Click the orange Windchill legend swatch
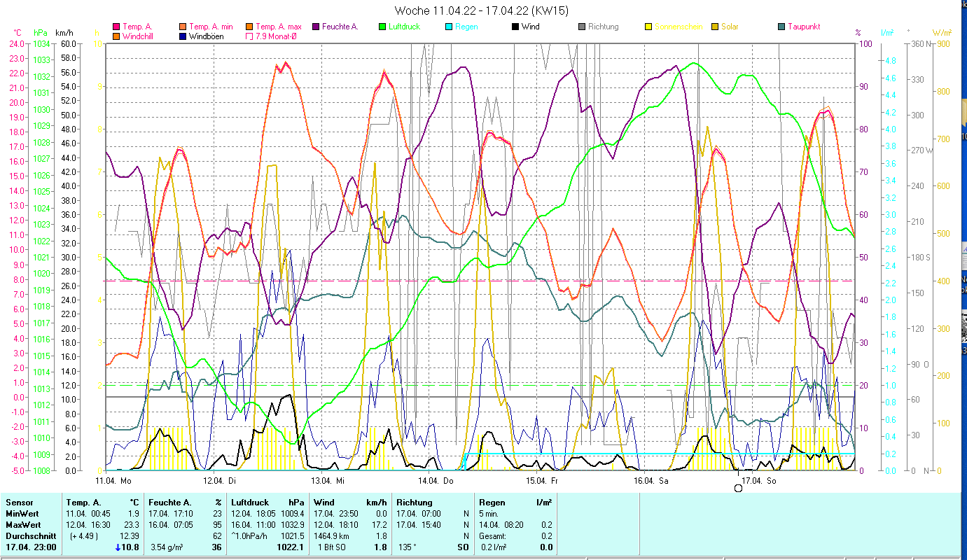 click(x=116, y=36)
